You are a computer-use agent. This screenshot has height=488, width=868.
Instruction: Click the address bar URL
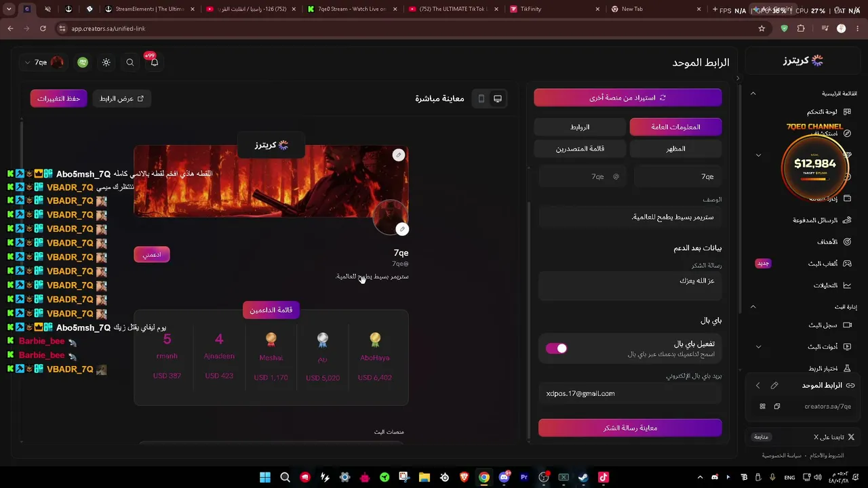[108, 28]
